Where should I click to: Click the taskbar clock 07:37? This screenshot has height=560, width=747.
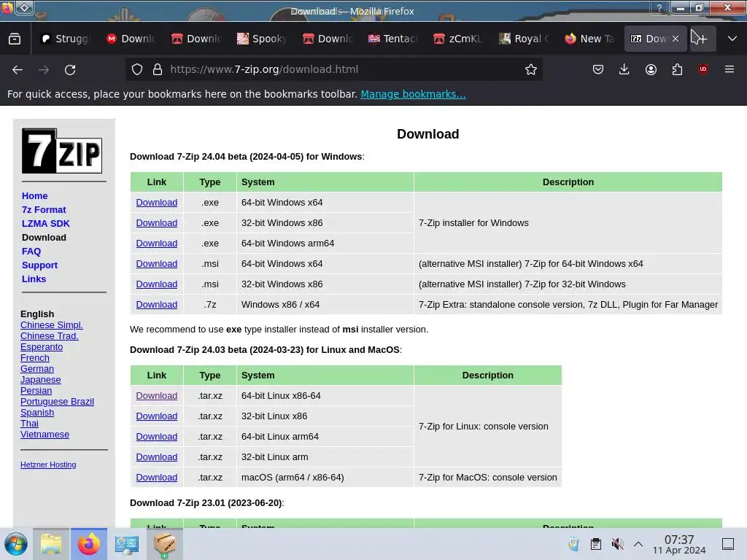tap(679, 544)
